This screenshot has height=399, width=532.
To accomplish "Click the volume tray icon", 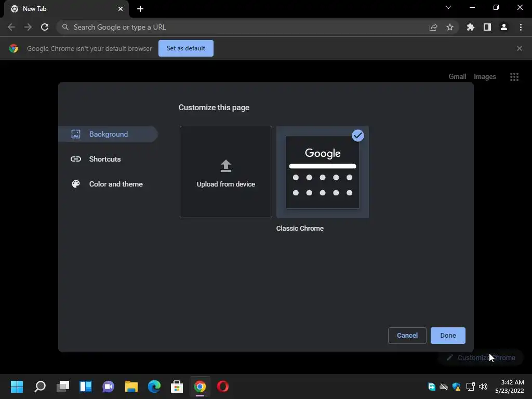I will tap(483, 387).
